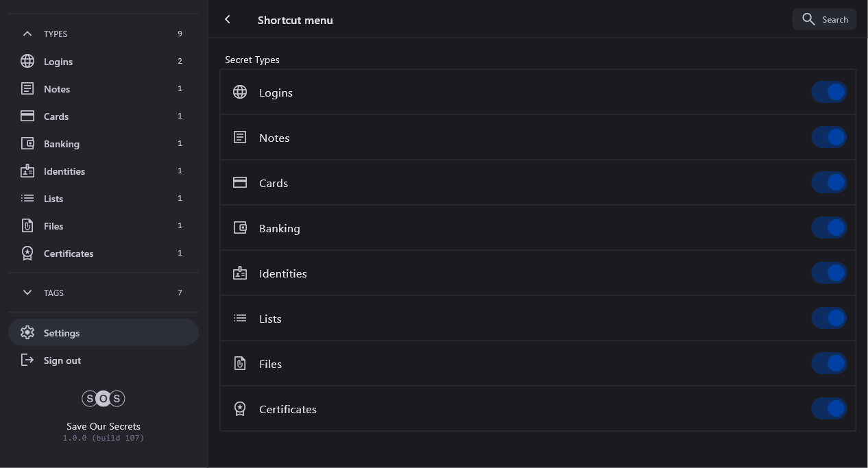This screenshot has width=868, height=468.
Task: Turn off the Cards shortcut toggle
Action: click(829, 183)
